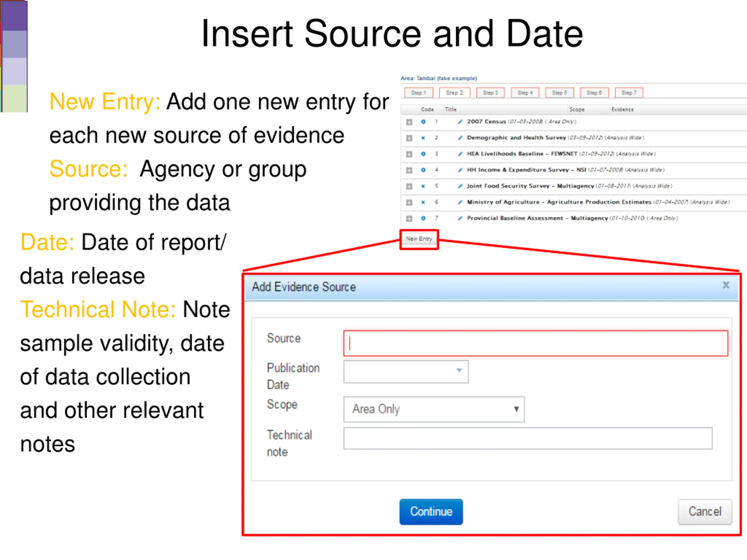
Task: Click the blue info icon for HEA Livelihoods Baseline
Action: (423, 154)
